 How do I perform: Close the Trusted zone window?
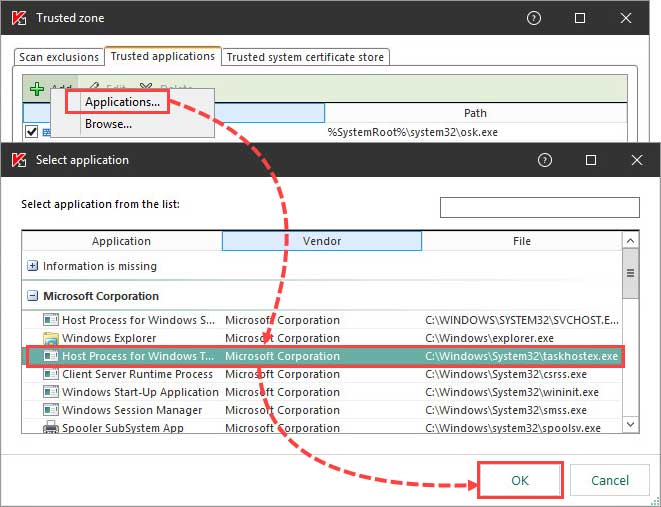626,18
